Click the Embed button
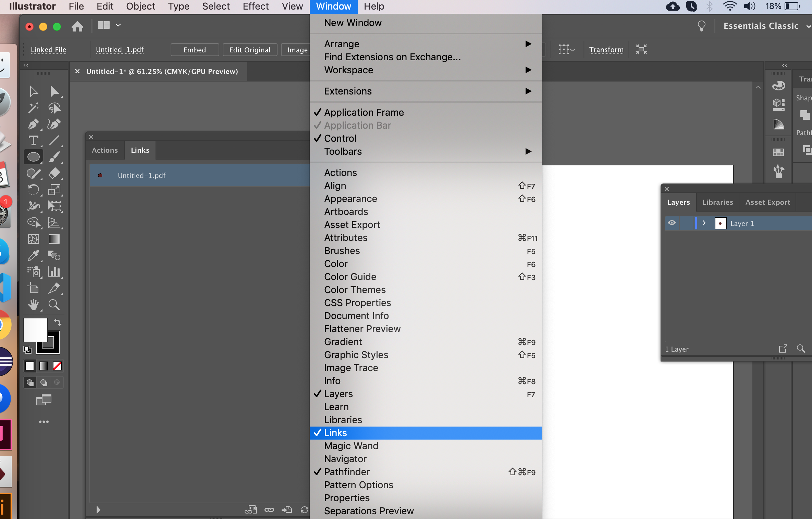The height and width of the screenshot is (519, 812). pos(194,50)
